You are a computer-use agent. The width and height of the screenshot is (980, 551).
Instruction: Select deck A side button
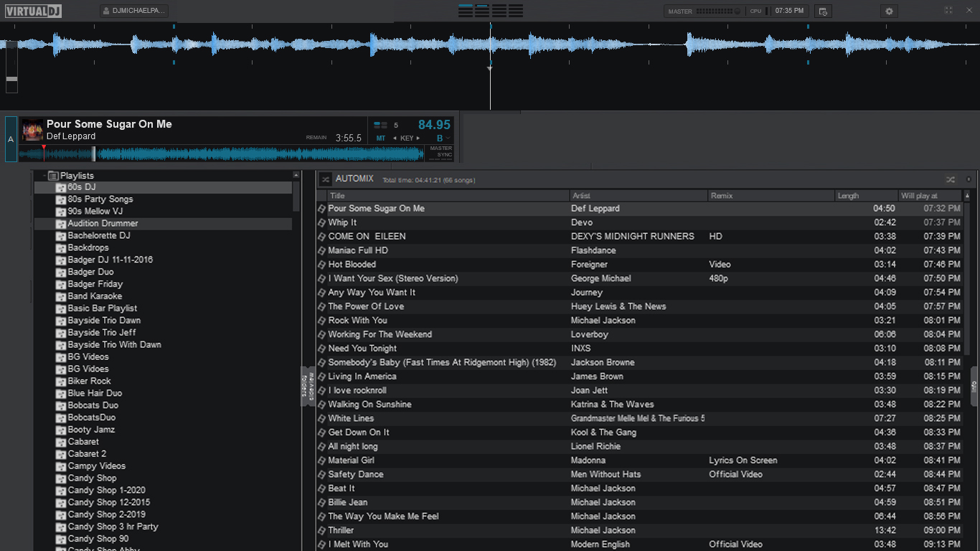pyautogui.click(x=11, y=139)
